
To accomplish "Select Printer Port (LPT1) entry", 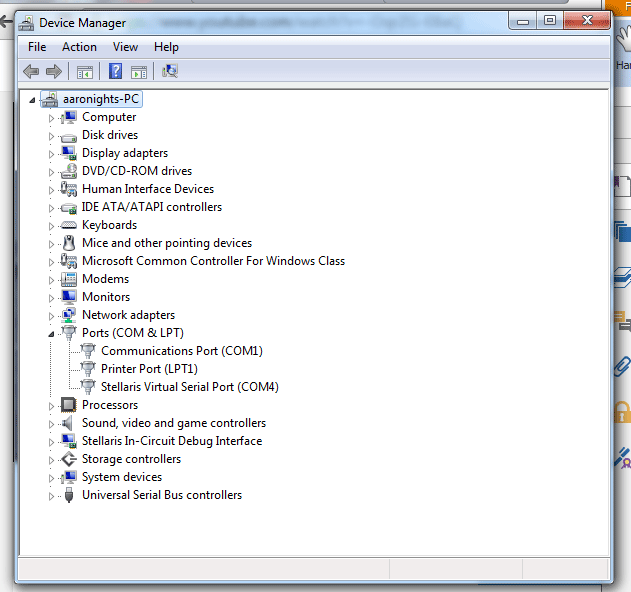I will [x=149, y=369].
